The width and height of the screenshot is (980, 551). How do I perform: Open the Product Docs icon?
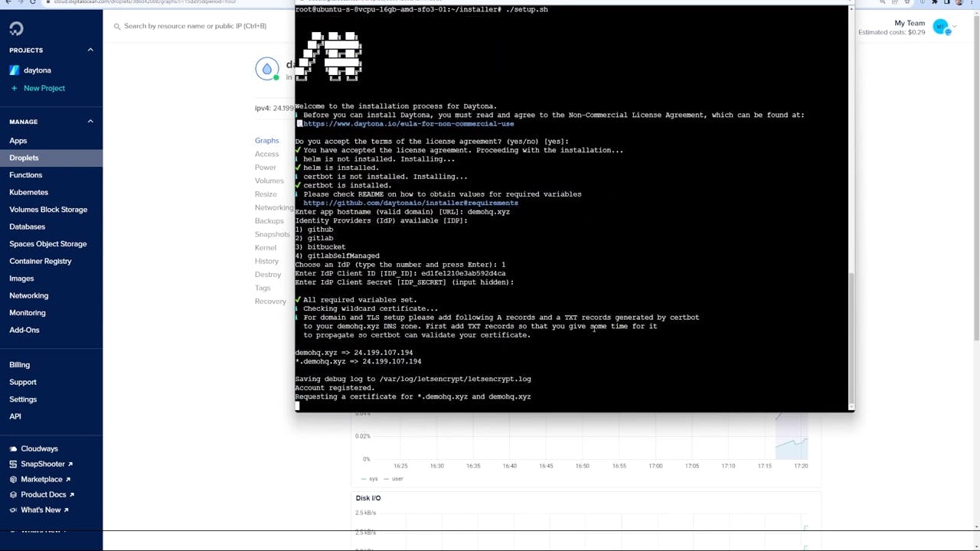[14, 495]
